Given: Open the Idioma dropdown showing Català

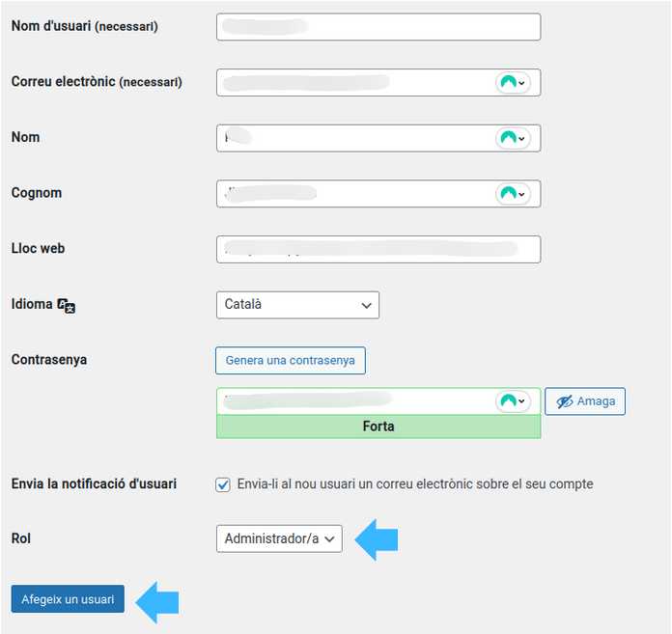Looking at the screenshot, I should point(297,305).
